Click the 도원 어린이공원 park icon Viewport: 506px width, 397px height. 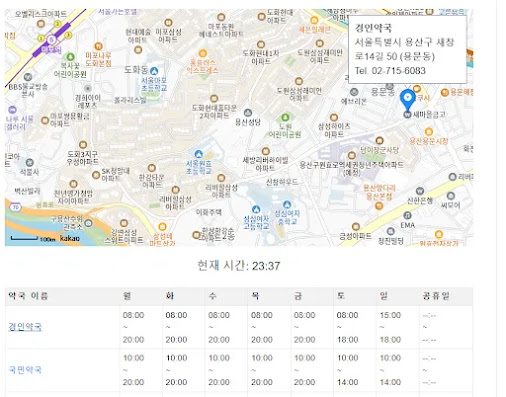(x=285, y=117)
